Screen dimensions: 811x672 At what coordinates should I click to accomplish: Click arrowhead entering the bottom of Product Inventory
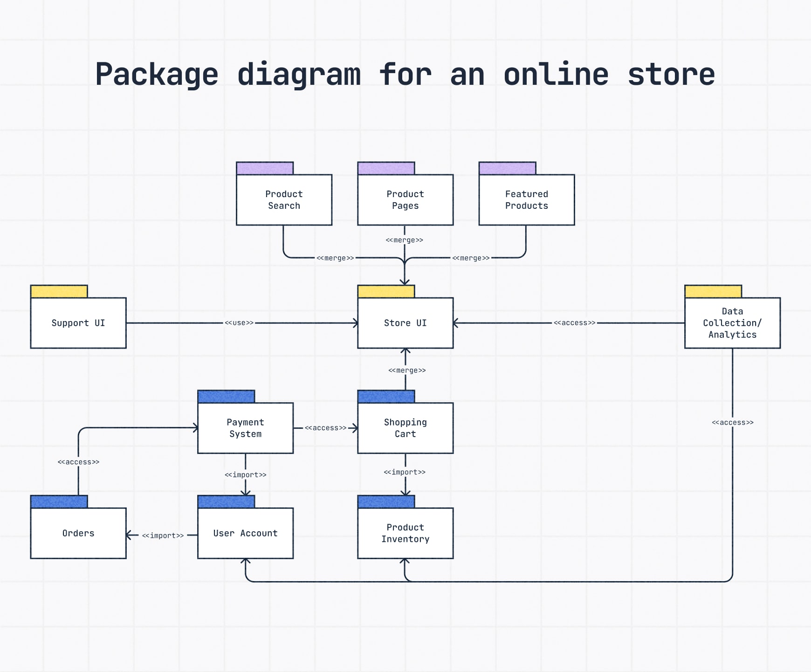[x=405, y=561]
